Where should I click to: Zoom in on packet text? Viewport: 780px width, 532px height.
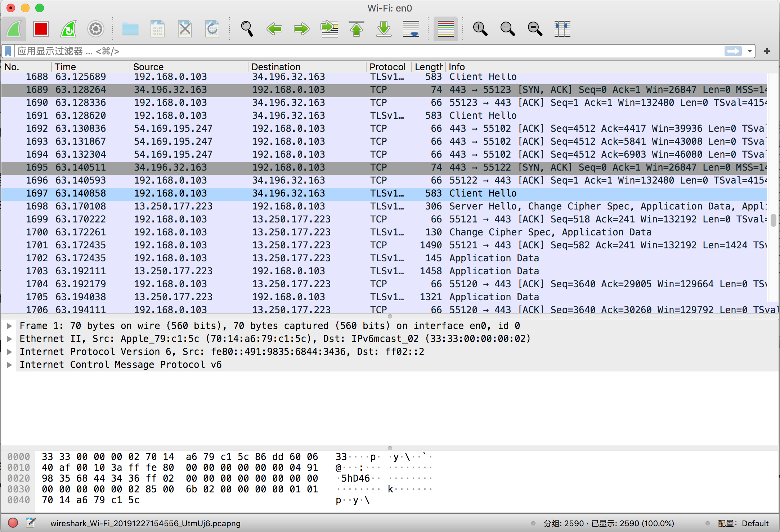tap(480, 29)
